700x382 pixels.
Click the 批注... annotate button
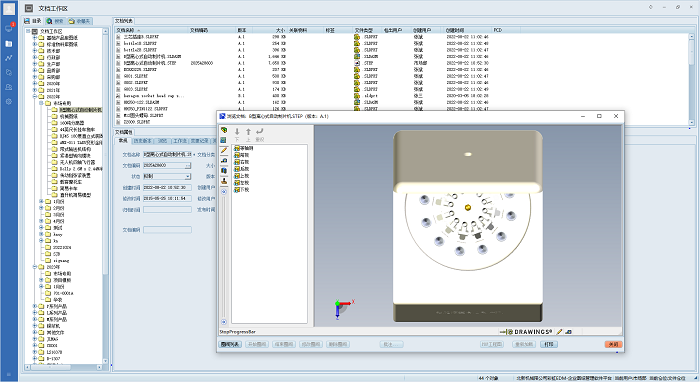pos(391,345)
